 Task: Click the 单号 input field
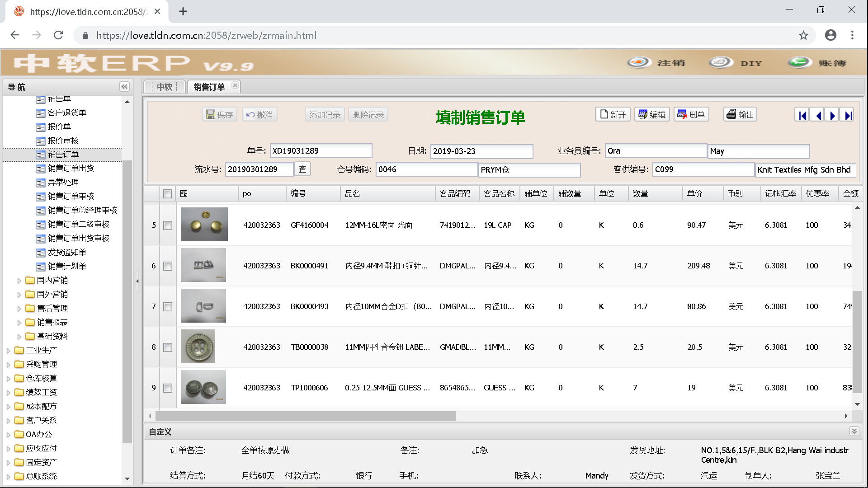321,150
